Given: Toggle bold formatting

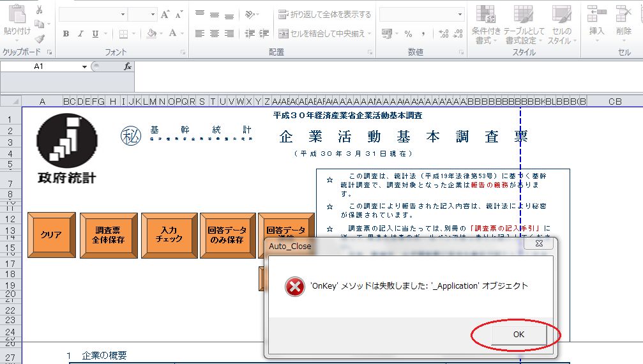Looking at the screenshot, I should pyautogui.click(x=66, y=34).
